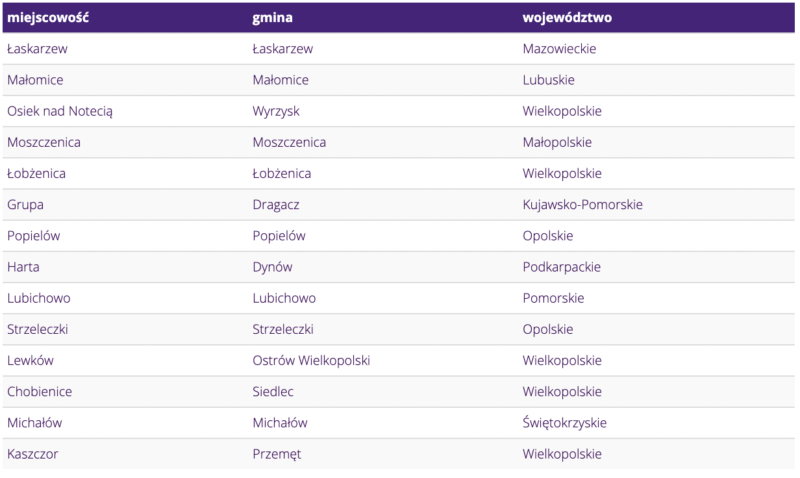Screen dimensions: 800x478
Task: Click the Pomorskie voivodeship cell
Action: click(553, 298)
